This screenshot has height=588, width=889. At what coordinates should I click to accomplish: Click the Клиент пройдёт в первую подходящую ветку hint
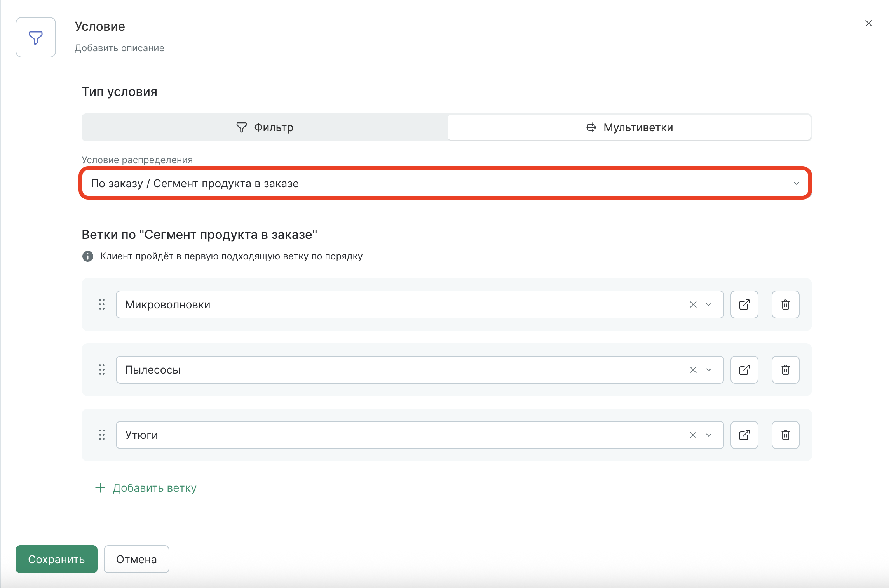coord(231,256)
